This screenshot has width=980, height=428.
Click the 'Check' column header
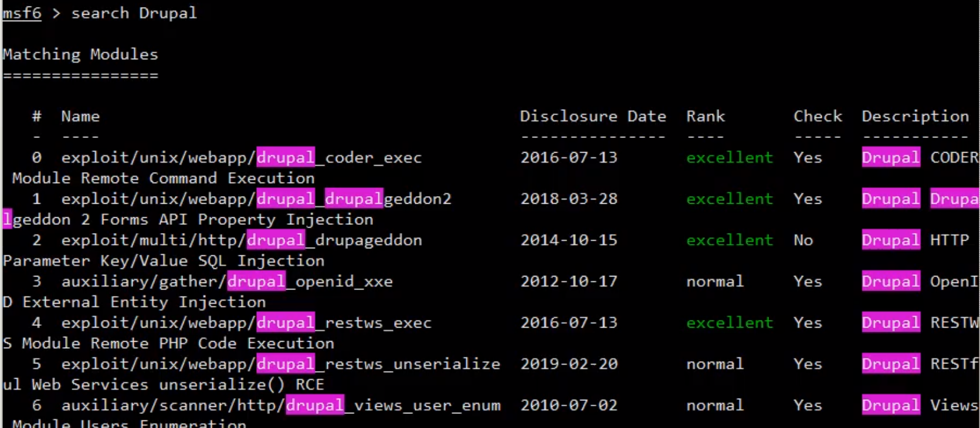[x=818, y=116]
